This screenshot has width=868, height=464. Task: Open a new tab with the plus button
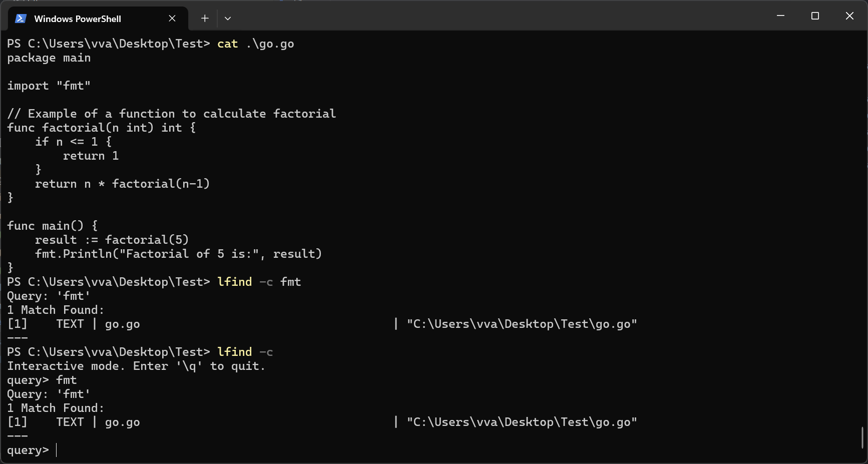click(205, 19)
